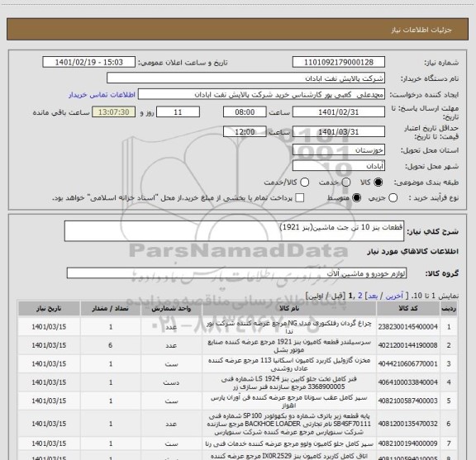Viewport: 476px width, 460px height.
Task: Click product code 2382300145400004
Action: (408, 327)
